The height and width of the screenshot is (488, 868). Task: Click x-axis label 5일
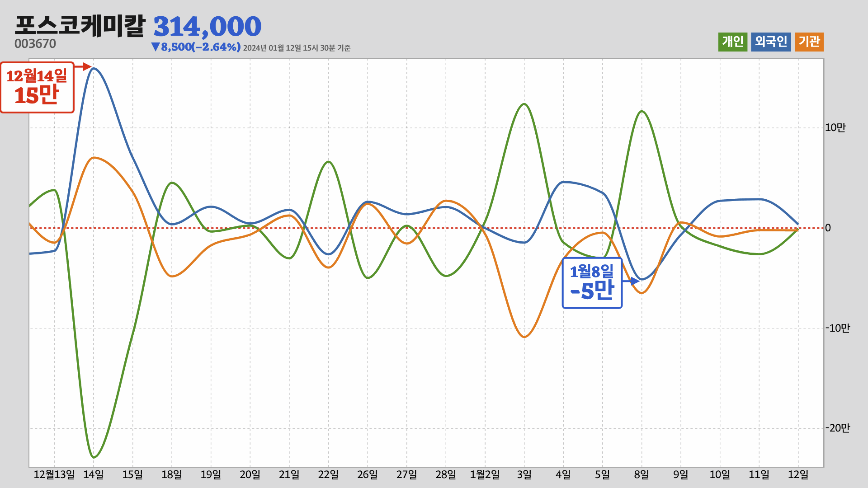pyautogui.click(x=603, y=474)
